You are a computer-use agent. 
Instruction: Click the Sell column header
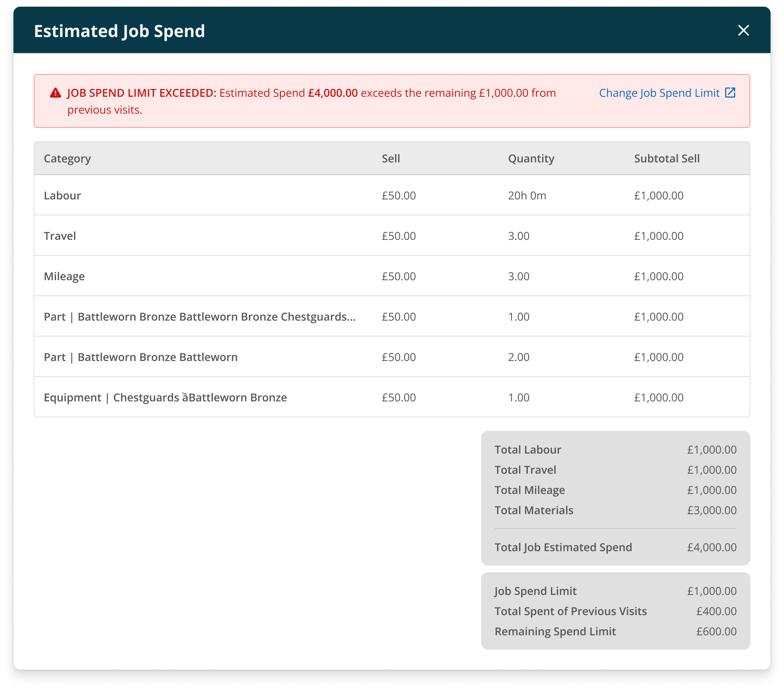tap(391, 159)
